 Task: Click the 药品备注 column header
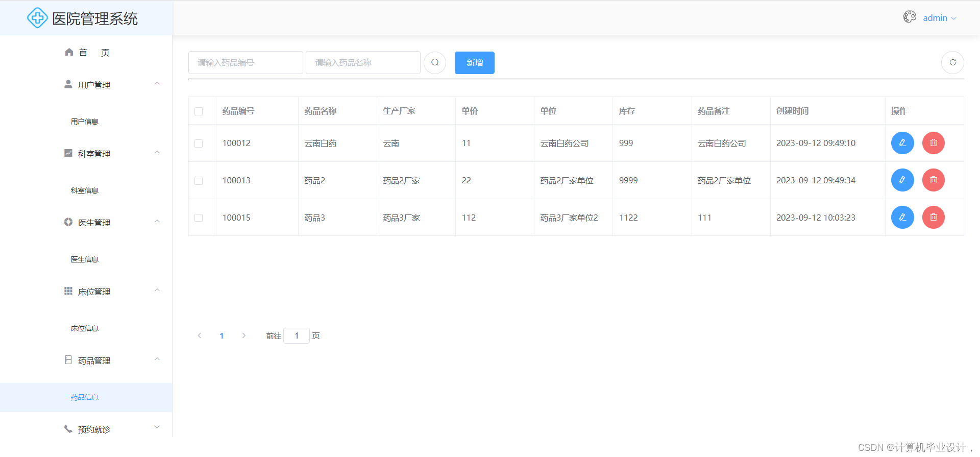714,111
